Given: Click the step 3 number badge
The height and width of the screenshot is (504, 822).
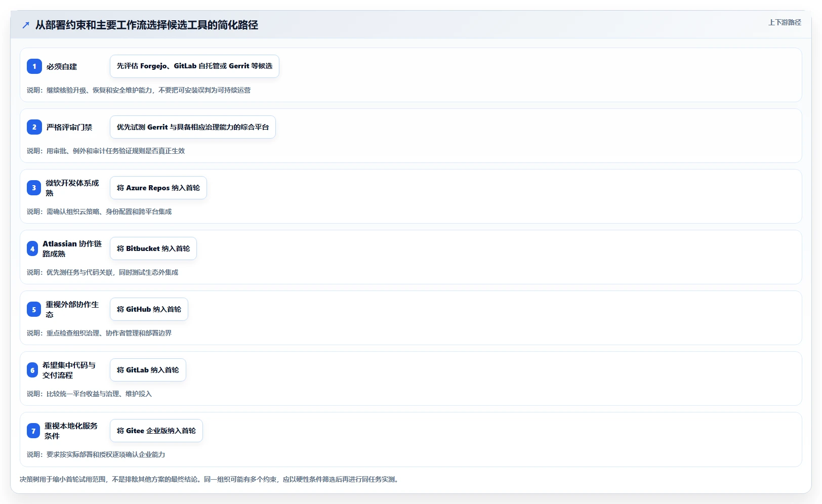Looking at the screenshot, I should pos(34,188).
